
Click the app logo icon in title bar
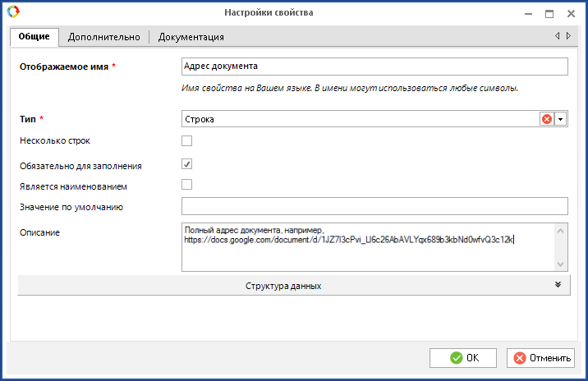12,12
